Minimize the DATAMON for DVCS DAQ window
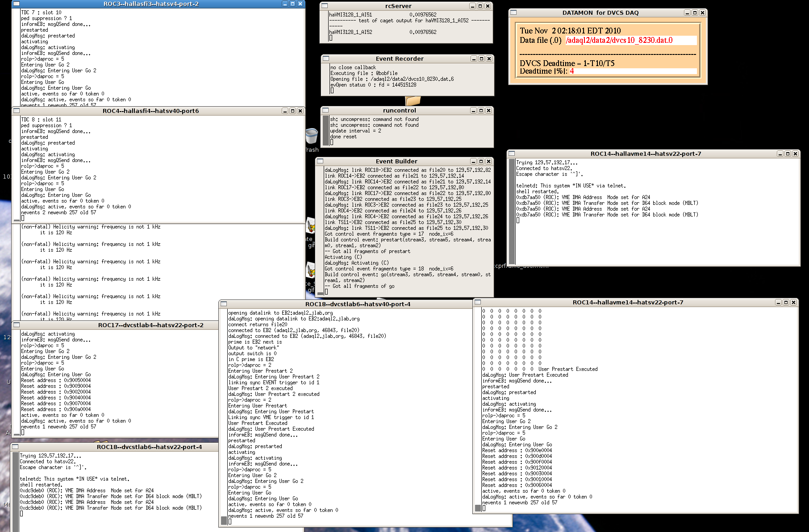 tap(687, 13)
